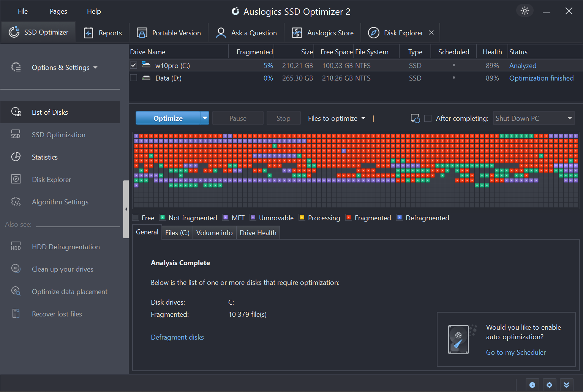Click the Defragmented legend swatch
The image size is (583, 392).
tap(400, 217)
